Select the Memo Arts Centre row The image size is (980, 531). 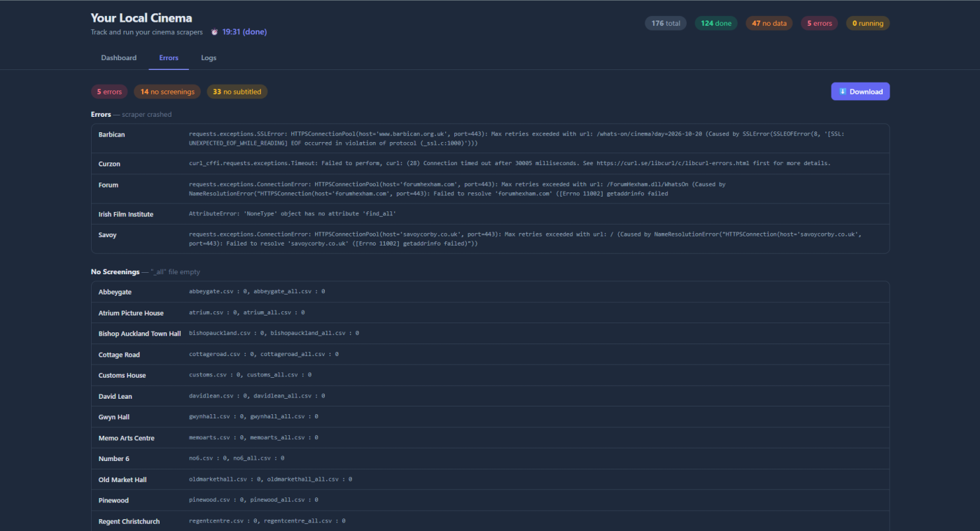click(490, 438)
